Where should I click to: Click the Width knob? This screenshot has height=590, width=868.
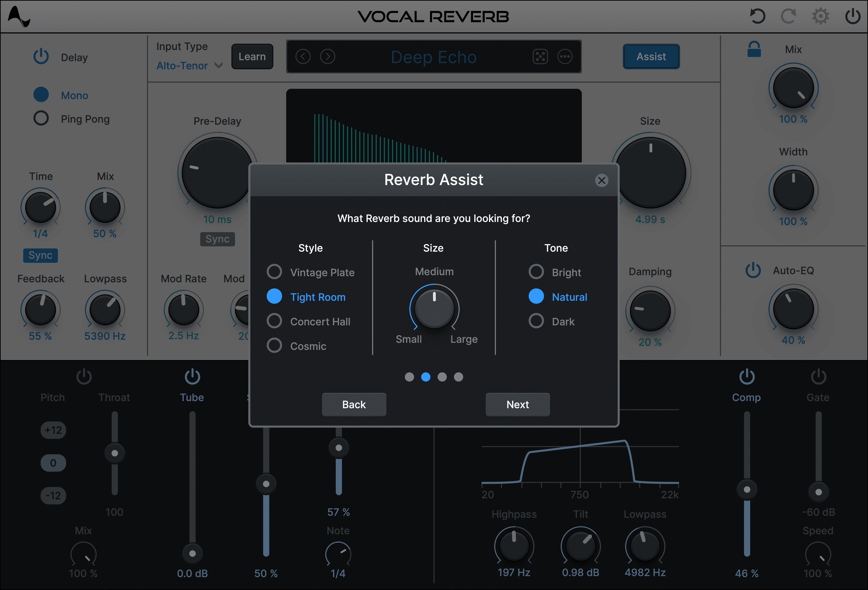pyautogui.click(x=793, y=190)
